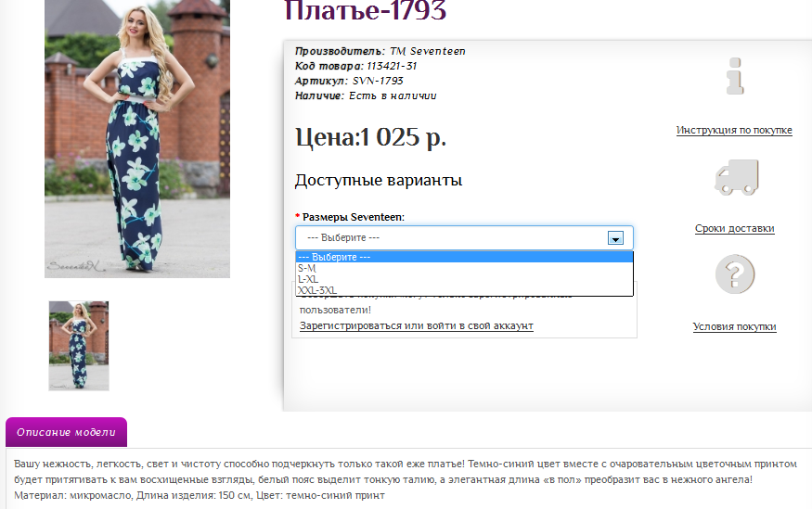The width and height of the screenshot is (812, 509).
Task: Collapse the Размеры Seventeen size dropdown
Action: point(464,238)
